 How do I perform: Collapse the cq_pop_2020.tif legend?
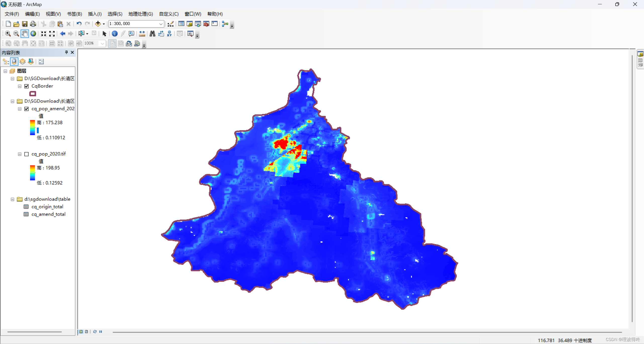(x=20, y=154)
